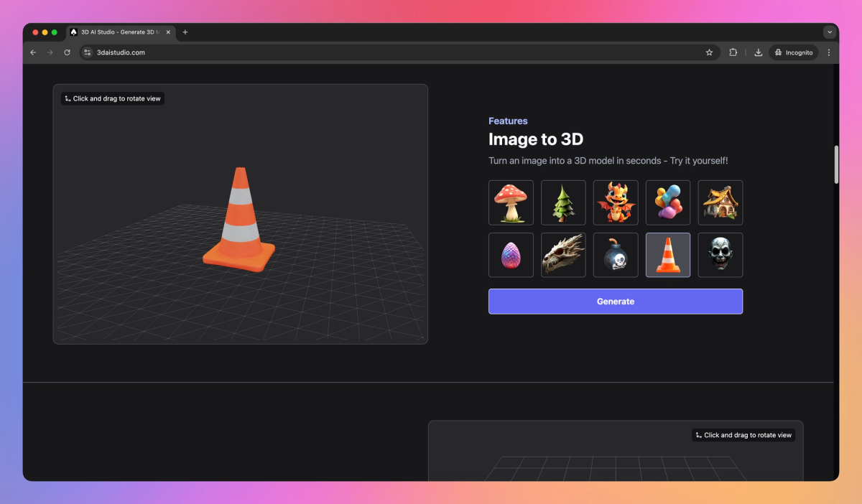Click the site permissions icon in the address bar

(86, 52)
